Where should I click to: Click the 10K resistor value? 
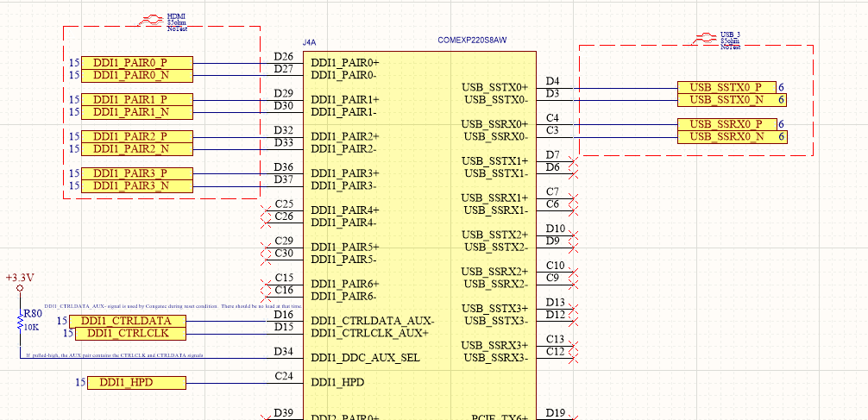(x=32, y=327)
